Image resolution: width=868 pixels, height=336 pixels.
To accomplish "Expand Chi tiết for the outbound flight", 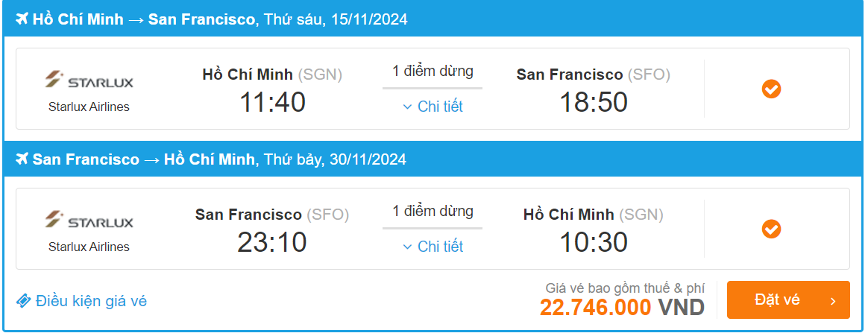I will tap(433, 107).
